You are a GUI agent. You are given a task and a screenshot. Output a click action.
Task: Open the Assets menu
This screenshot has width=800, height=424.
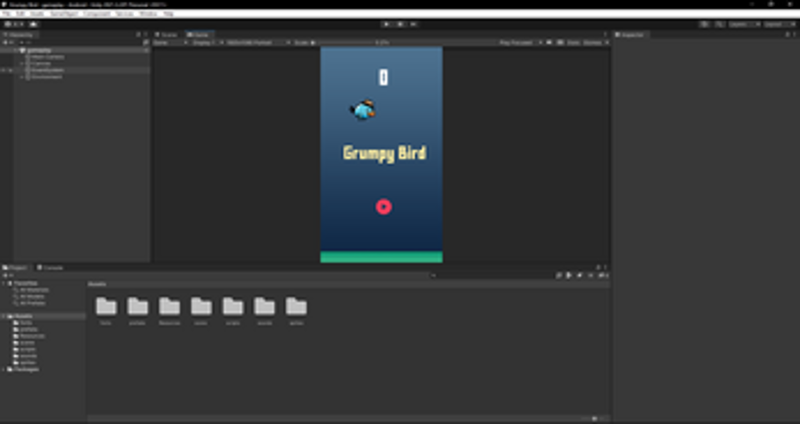[37, 14]
